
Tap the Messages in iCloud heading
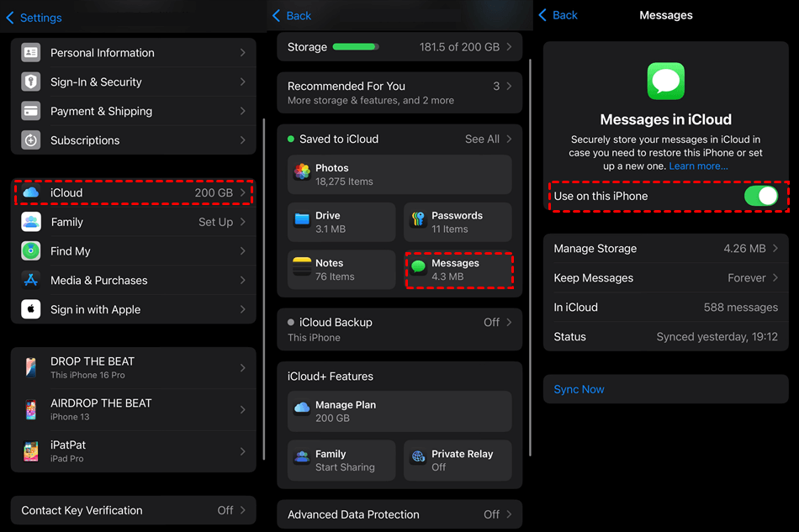(665, 119)
